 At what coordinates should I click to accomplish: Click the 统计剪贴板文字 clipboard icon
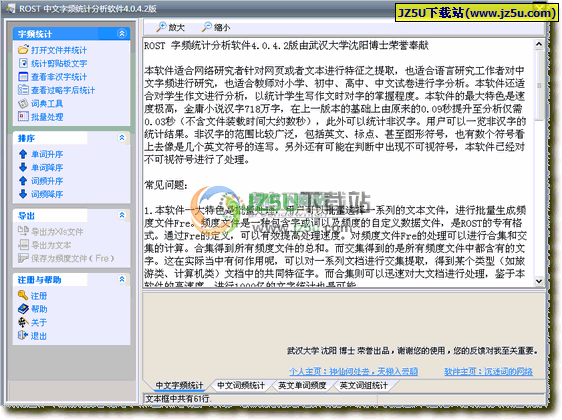tap(23, 63)
